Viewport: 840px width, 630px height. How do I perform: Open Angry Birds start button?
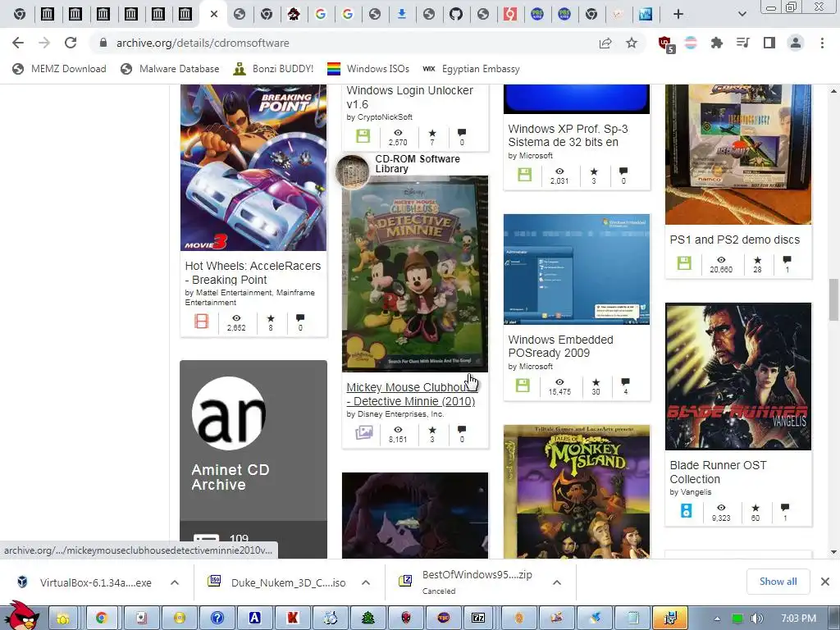(x=21, y=616)
